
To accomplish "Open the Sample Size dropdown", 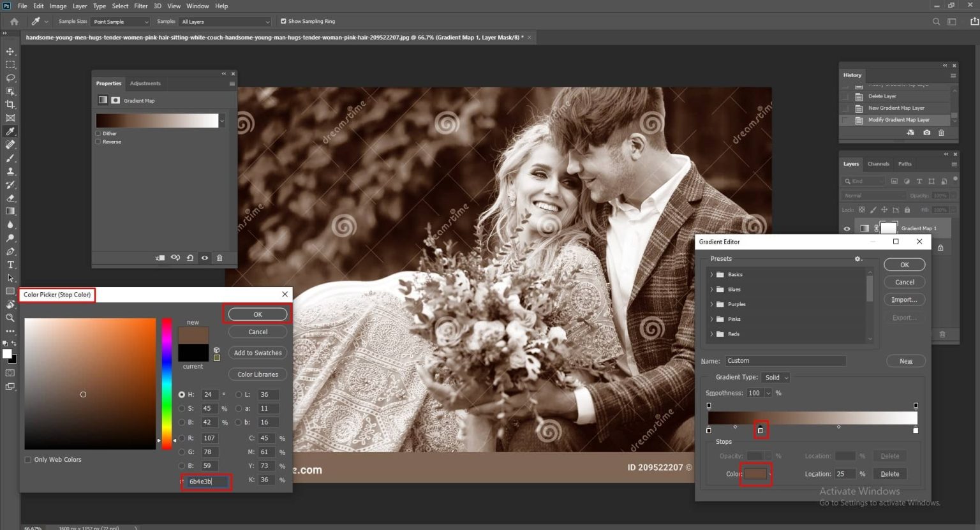I will click(121, 21).
